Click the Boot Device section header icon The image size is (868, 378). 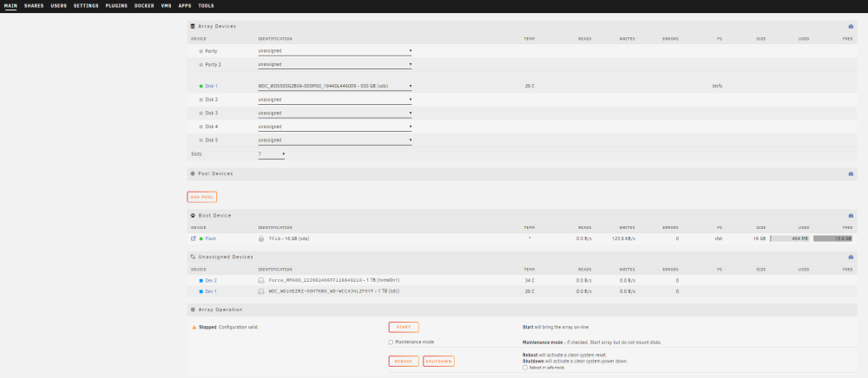pos(193,216)
